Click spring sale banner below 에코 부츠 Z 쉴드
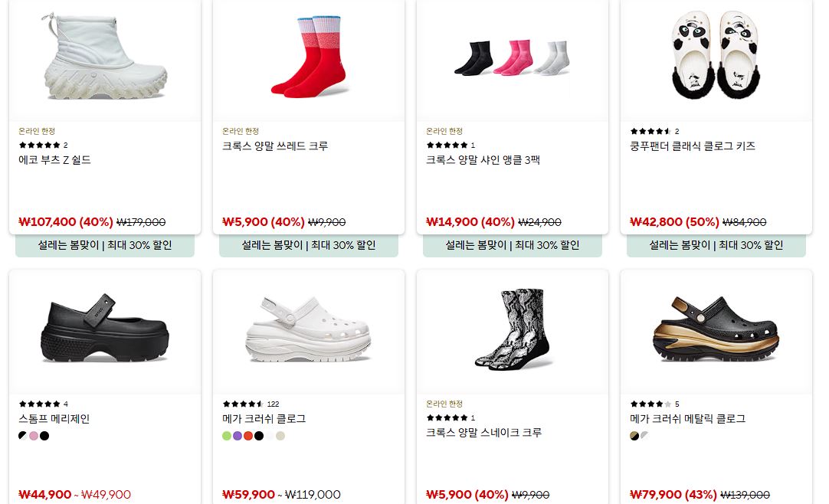Image resolution: width=829 pixels, height=504 pixels. coord(105,245)
